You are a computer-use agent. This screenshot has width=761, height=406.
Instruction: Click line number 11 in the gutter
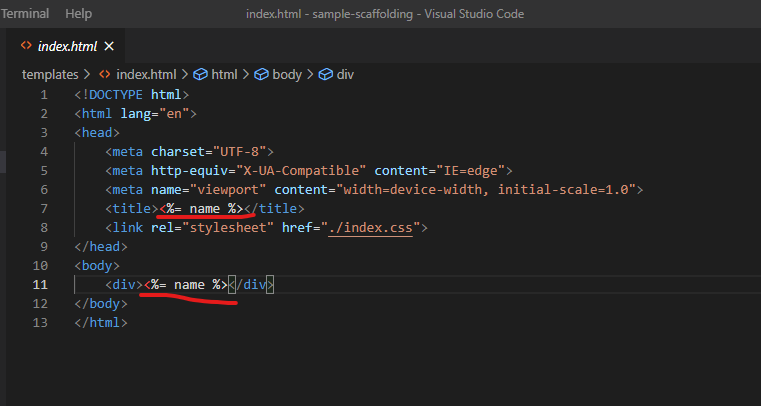(x=40, y=284)
